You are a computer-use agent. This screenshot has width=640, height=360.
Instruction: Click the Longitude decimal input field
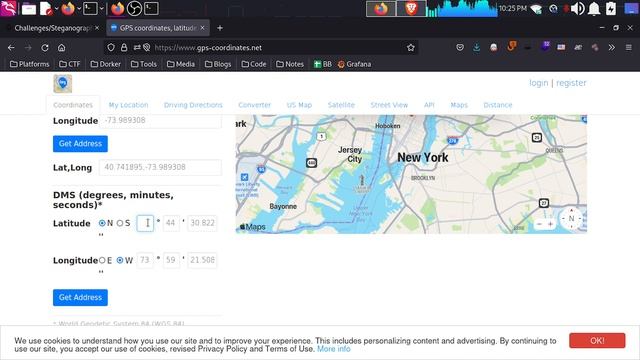click(x=161, y=121)
